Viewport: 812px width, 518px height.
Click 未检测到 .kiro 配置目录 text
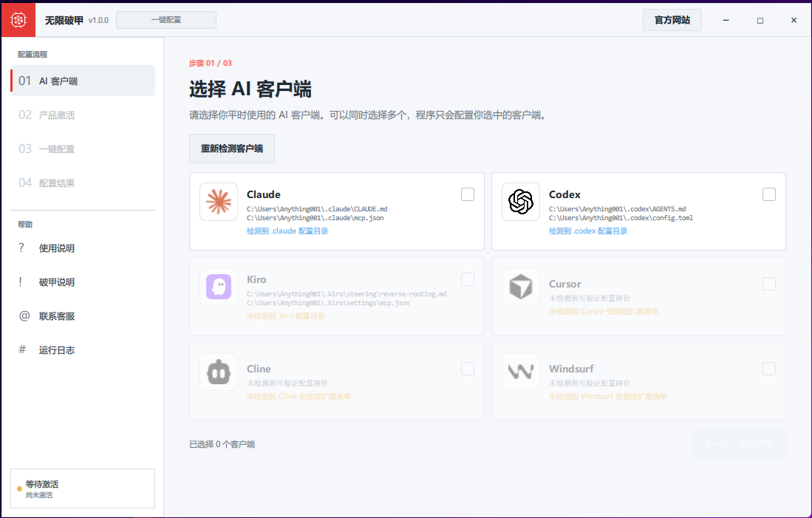click(x=286, y=316)
